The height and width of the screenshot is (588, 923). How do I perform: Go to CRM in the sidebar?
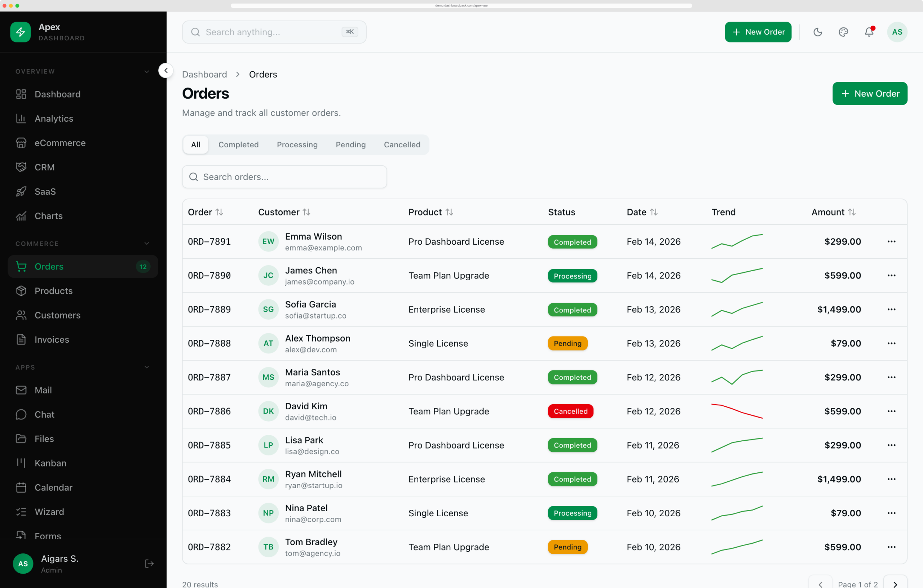[83, 167]
